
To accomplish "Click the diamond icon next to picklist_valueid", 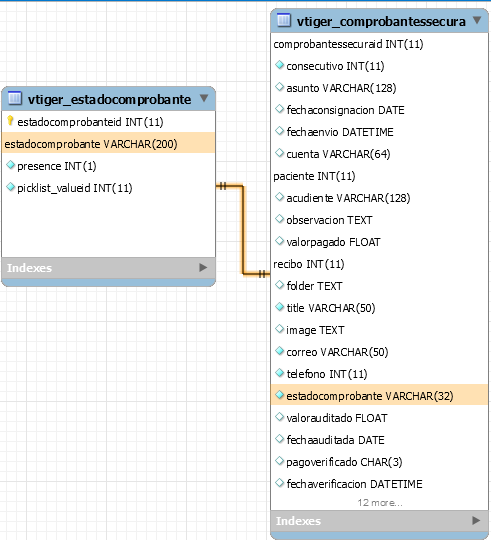I will pyautogui.click(x=11, y=187).
